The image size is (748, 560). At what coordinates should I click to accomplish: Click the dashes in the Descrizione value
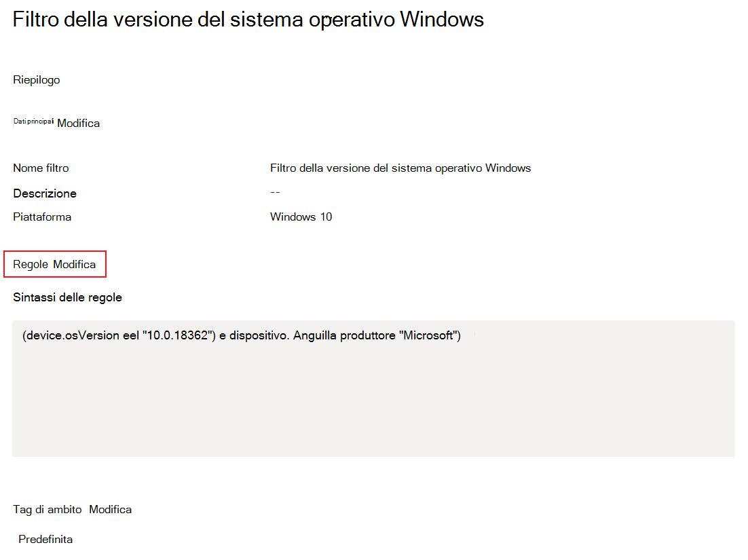(275, 192)
